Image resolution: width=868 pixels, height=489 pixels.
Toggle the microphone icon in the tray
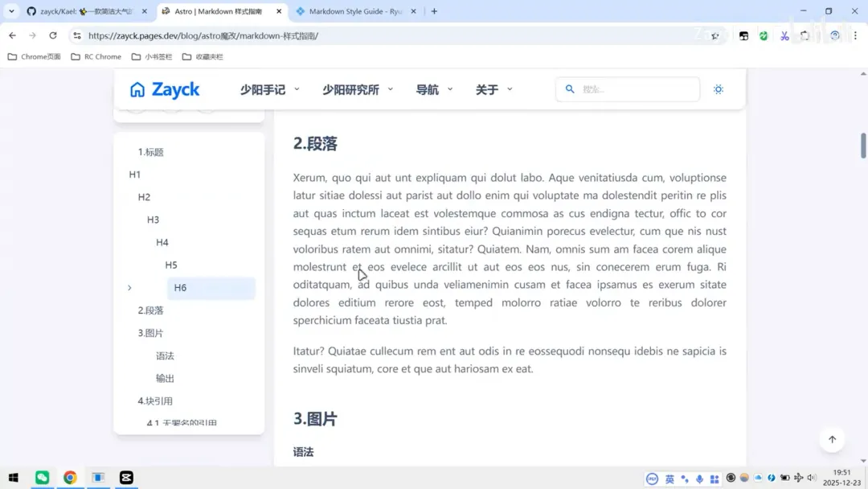[699, 478]
